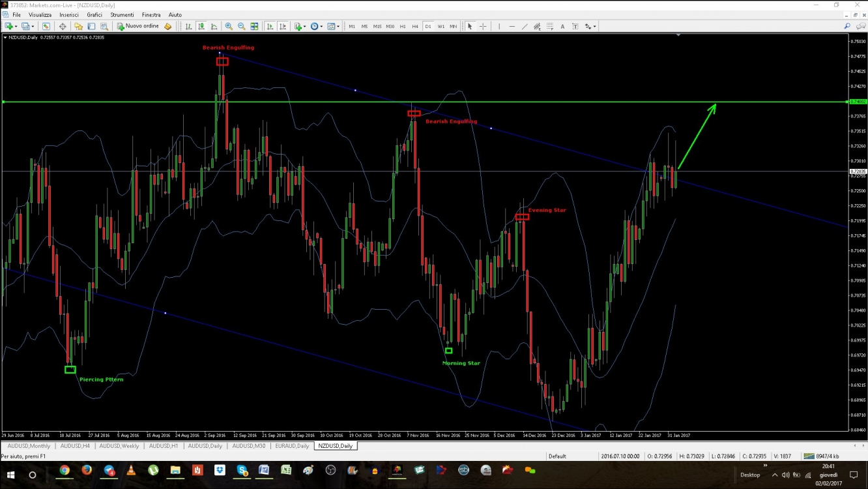Select the Fibonacci retracement tool
The width and height of the screenshot is (868, 489).
point(550,26)
